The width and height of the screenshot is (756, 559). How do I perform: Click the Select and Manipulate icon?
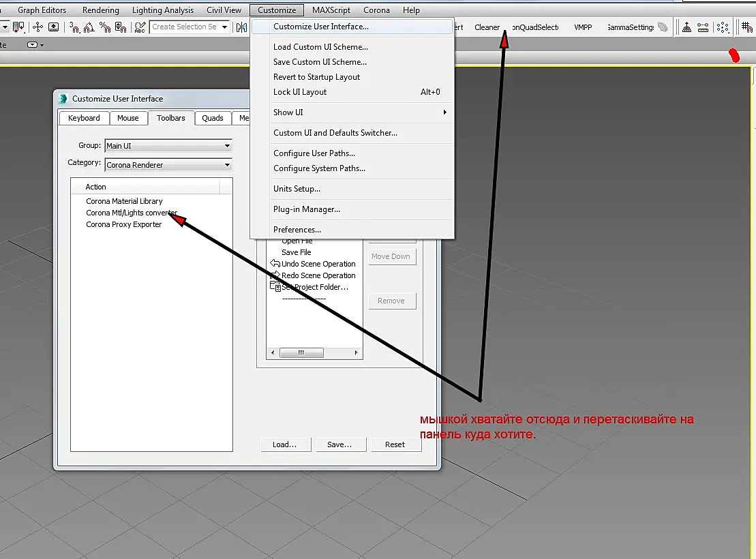click(x=37, y=27)
